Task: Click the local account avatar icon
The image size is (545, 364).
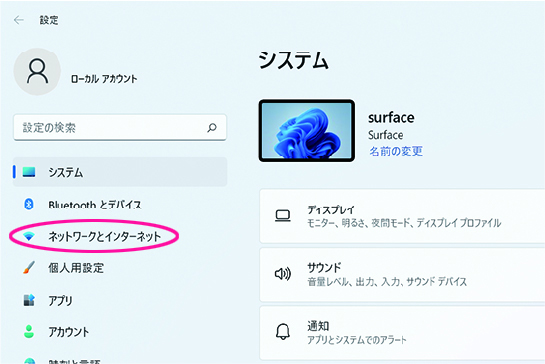Action: [x=37, y=72]
